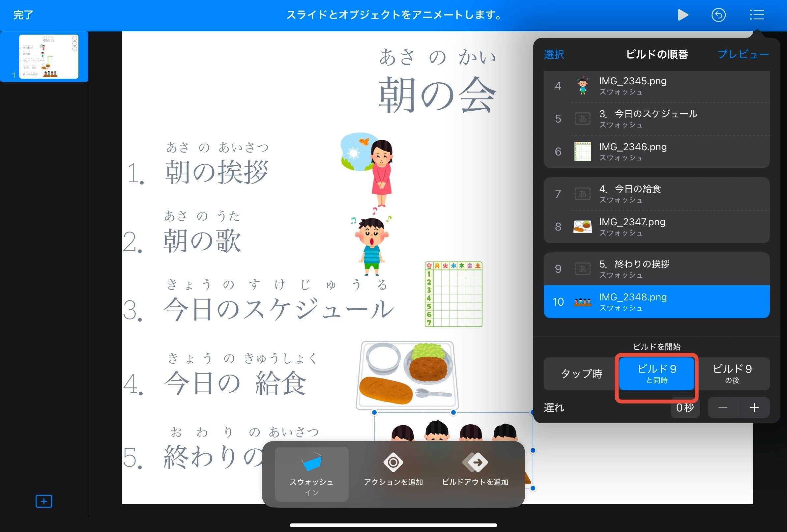Increase the 遅れ delay with plus
The height and width of the screenshot is (532, 787).
pos(754,407)
